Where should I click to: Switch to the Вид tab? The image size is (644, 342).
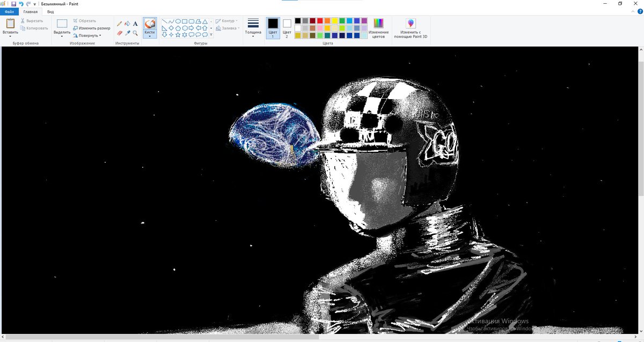point(50,11)
